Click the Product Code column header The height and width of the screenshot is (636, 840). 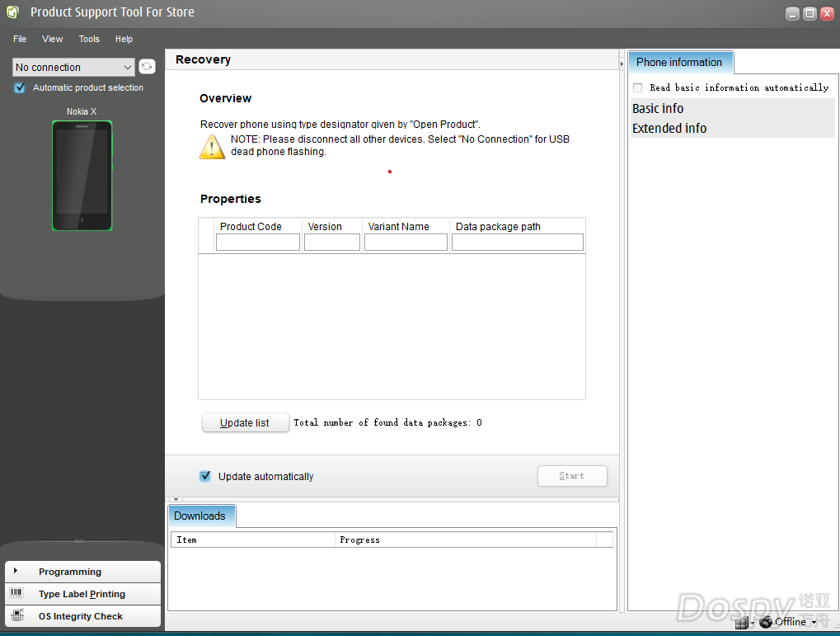[x=251, y=226]
